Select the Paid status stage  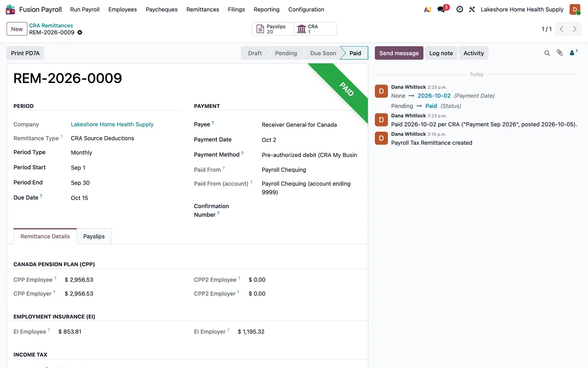click(355, 53)
